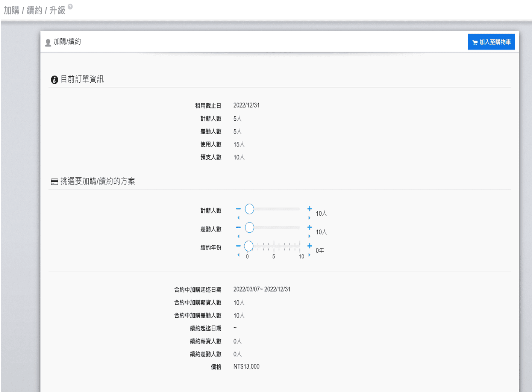This screenshot has width=532, height=392.
Task: Click tick mark 5 on 續約年份 slider
Action: click(x=274, y=246)
